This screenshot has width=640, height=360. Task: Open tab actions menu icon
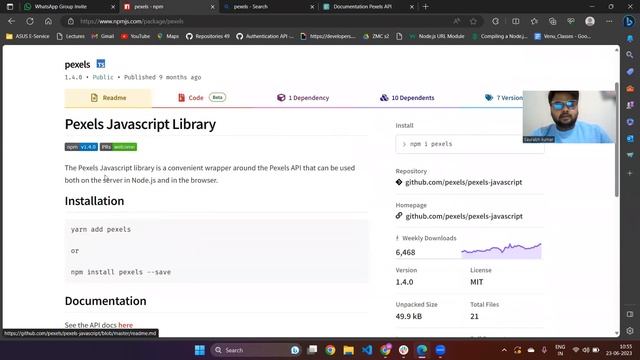coord(10,7)
